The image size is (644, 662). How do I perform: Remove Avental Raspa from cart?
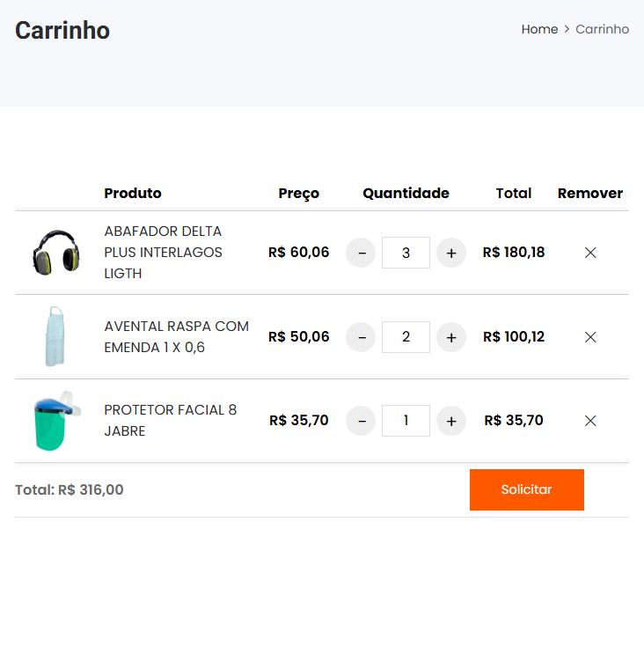point(590,337)
